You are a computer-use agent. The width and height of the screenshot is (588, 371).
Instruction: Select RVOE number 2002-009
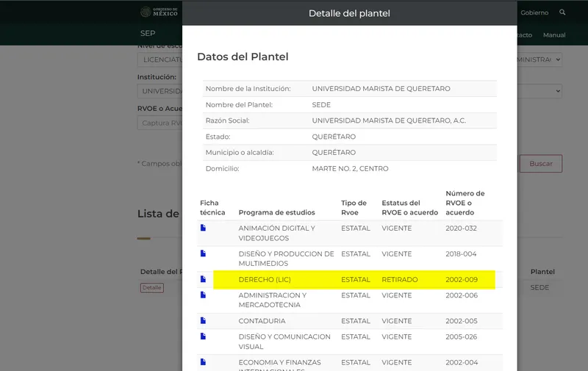tap(462, 280)
